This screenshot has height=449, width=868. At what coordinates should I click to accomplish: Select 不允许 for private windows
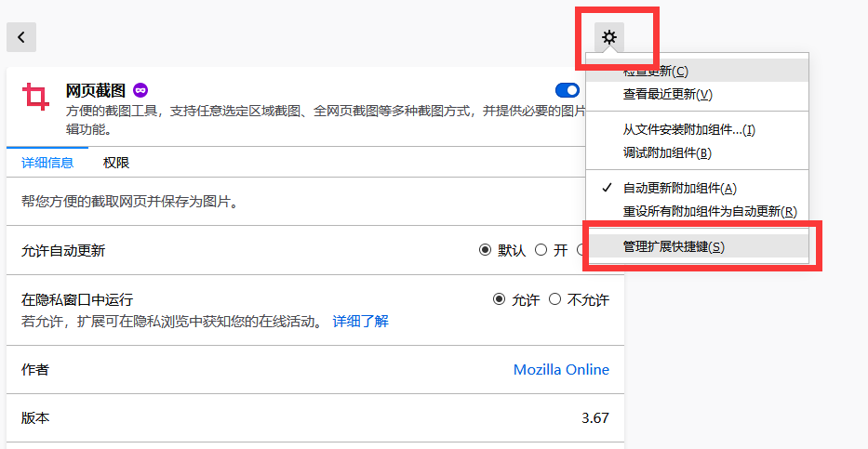click(554, 299)
